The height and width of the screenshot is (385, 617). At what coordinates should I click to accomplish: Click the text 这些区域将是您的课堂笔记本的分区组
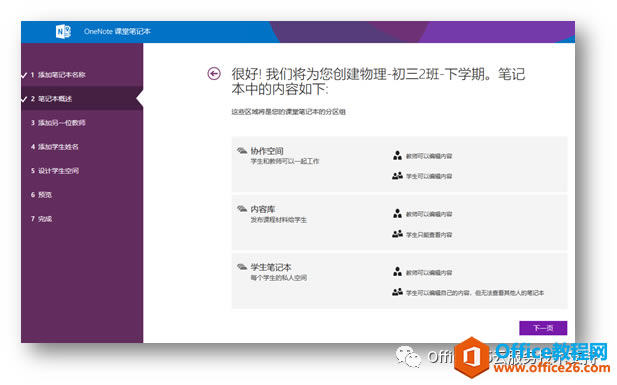[288, 112]
